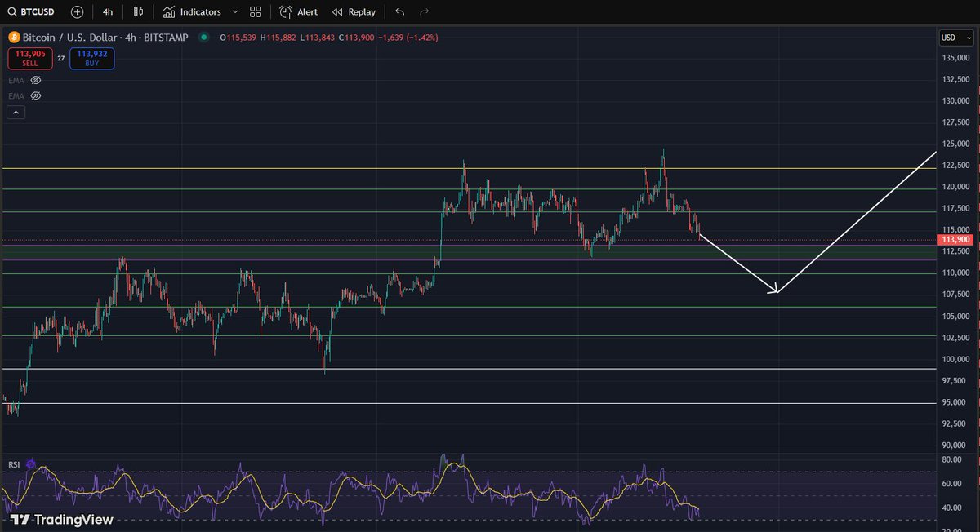Click the 113,905 SELL button

pos(30,58)
